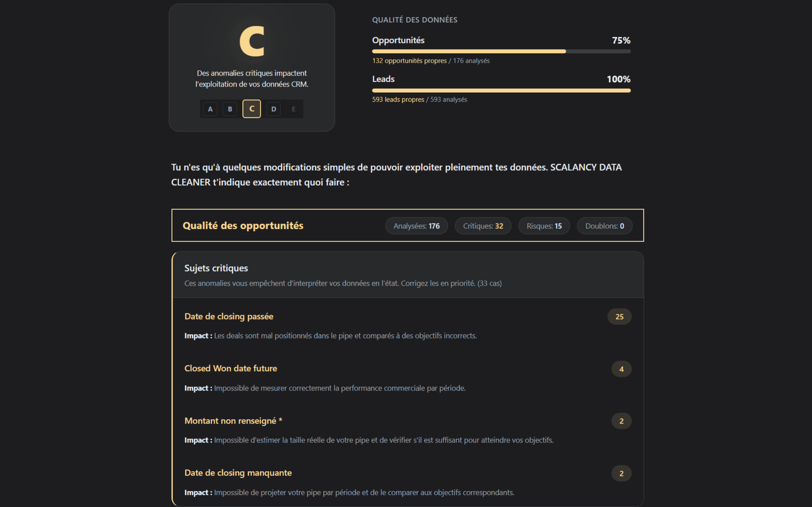812x507 pixels.
Task: Click the Critiques: 32 pill
Action: coord(483,226)
